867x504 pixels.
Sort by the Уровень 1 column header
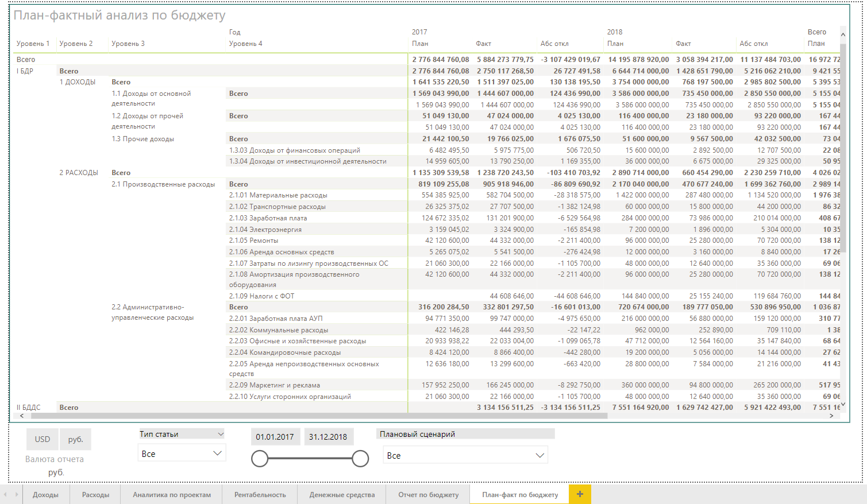pos(33,44)
